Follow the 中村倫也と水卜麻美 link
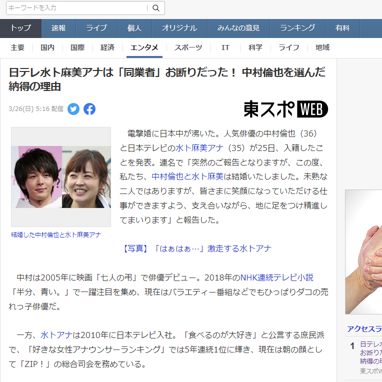Image resolution: width=382 pixels, height=382 pixels. tap(187, 177)
